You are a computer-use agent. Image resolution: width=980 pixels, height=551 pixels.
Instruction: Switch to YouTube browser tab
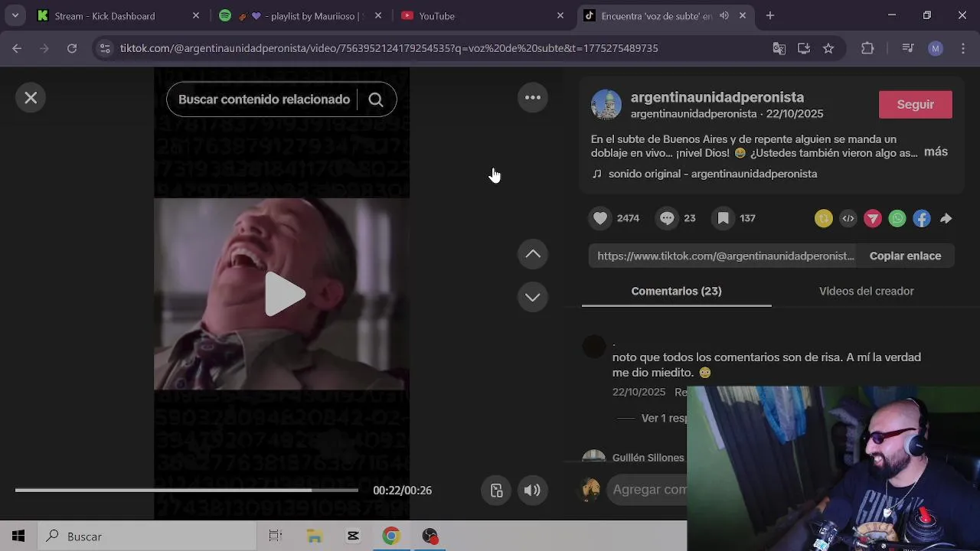click(482, 15)
